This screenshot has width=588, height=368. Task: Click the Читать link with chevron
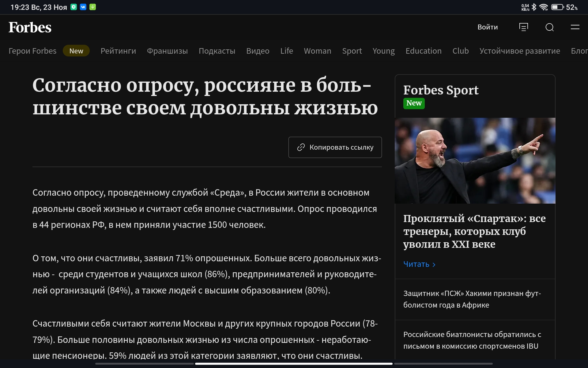(419, 264)
